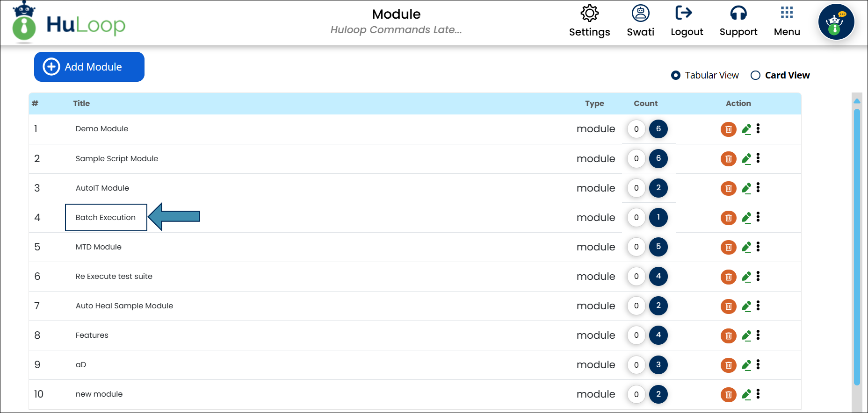Open more options for MTD Module
The height and width of the screenshot is (413, 868).
pyautogui.click(x=758, y=246)
